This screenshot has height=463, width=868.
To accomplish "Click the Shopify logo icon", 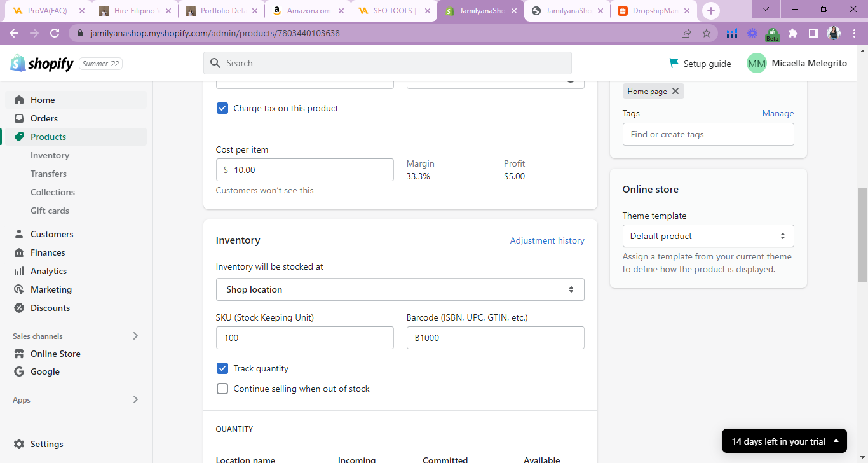I will click(18, 63).
